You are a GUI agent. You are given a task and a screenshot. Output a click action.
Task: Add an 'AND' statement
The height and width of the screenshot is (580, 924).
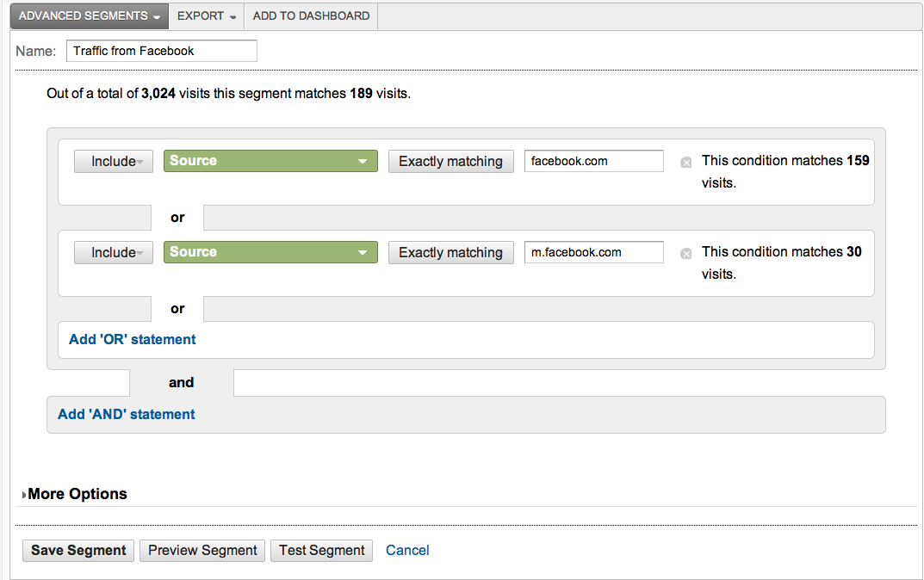click(x=126, y=414)
